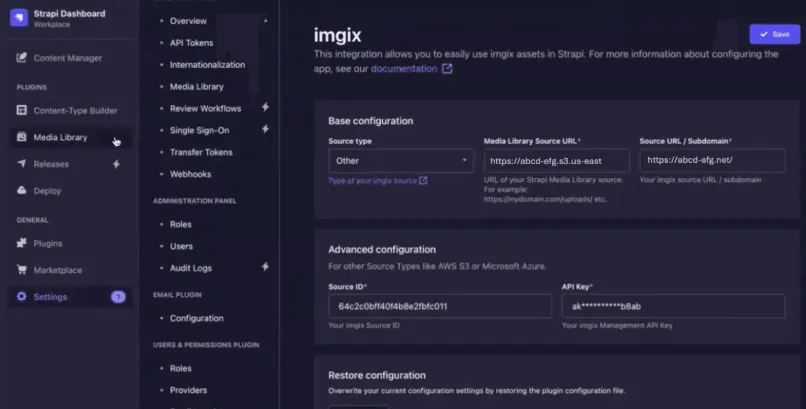Click the Advanced configuration heading
This screenshot has width=806, height=409.
pyautogui.click(x=382, y=249)
